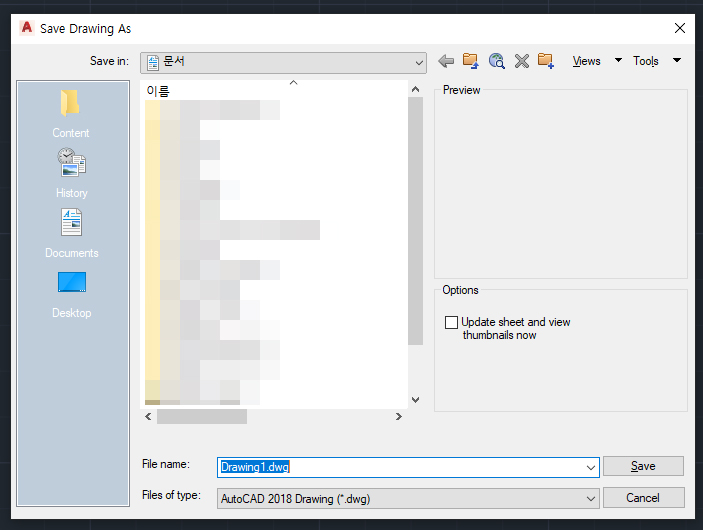Close the Save Drawing As dialog
The height and width of the screenshot is (530, 703).
(x=680, y=28)
